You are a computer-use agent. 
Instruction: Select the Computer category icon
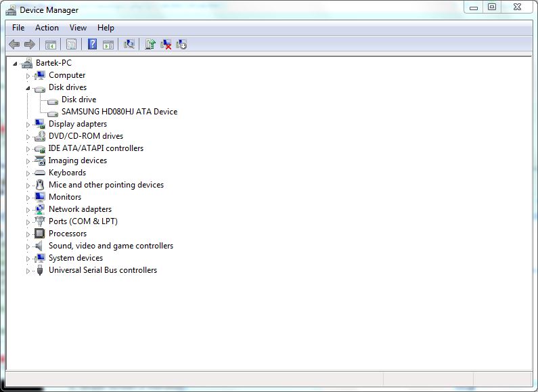click(40, 75)
